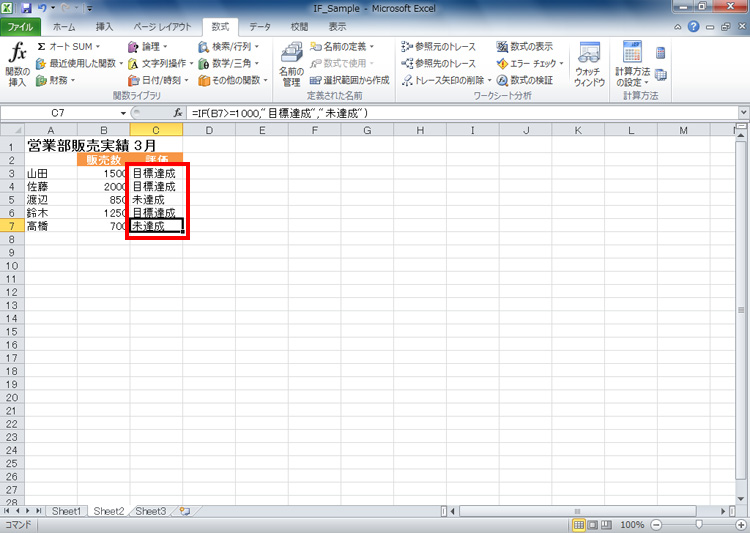Viewport: 750px width, 533px height.
Task: Switch to the View (表示) tab
Action: 337,27
